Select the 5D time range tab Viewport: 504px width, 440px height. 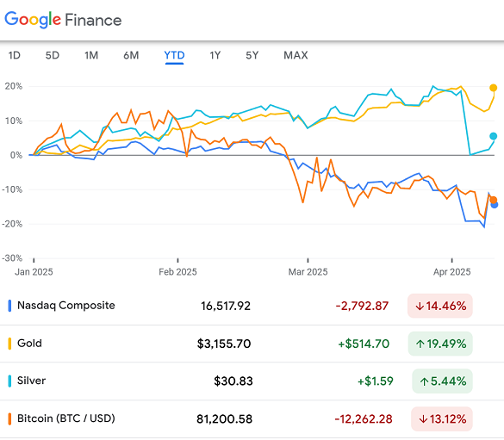tap(53, 56)
